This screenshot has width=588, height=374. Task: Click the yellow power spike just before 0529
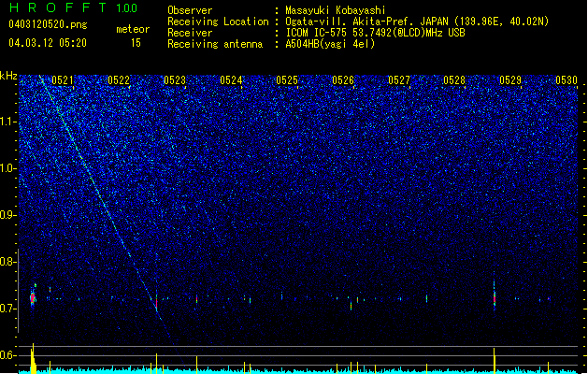pos(495,361)
